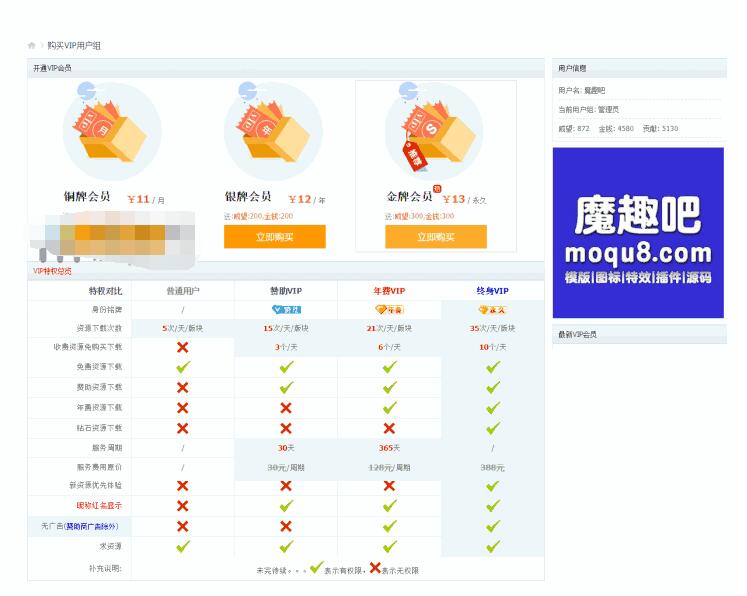747x596 pixels.
Task: Click the 最新VIP会员 panel header
Action: 578,334
